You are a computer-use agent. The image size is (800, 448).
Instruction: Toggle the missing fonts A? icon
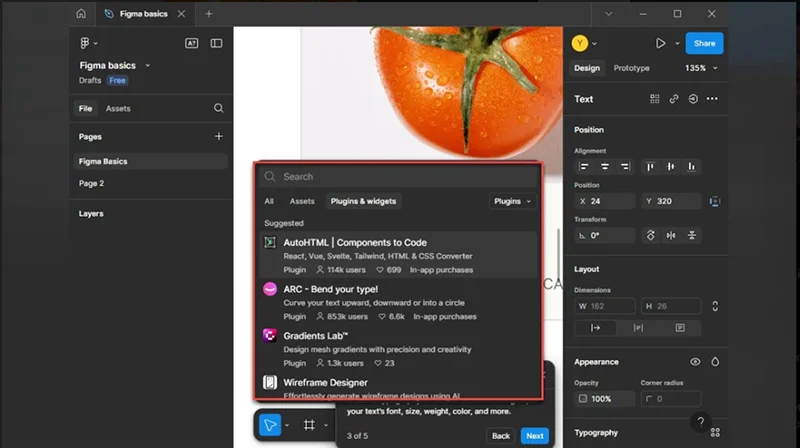click(x=191, y=43)
